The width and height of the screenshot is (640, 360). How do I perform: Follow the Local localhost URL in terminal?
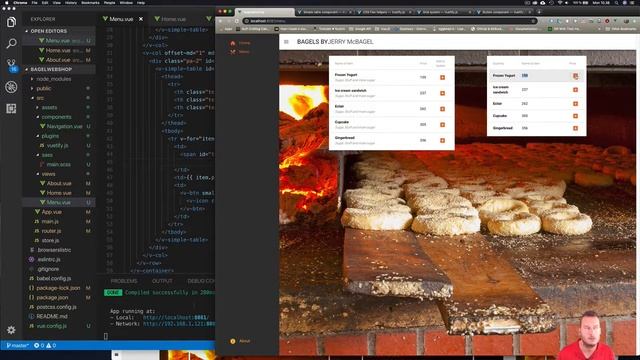click(176, 318)
